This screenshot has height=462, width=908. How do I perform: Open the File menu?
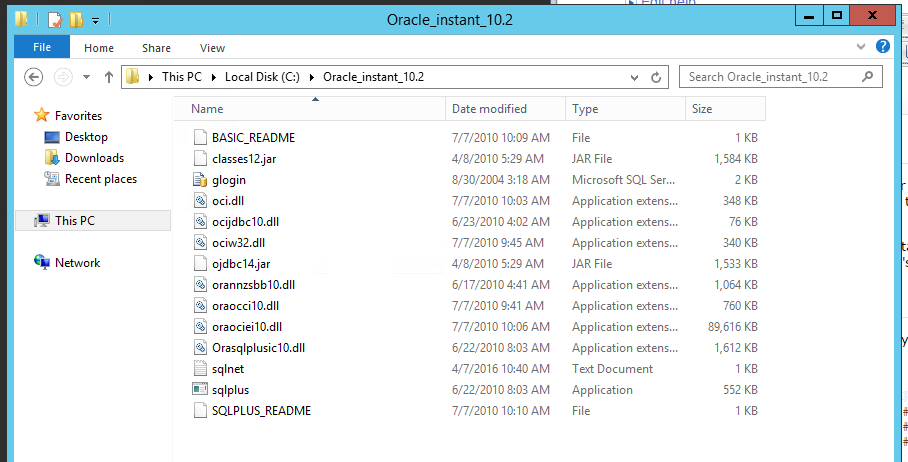pyautogui.click(x=42, y=47)
